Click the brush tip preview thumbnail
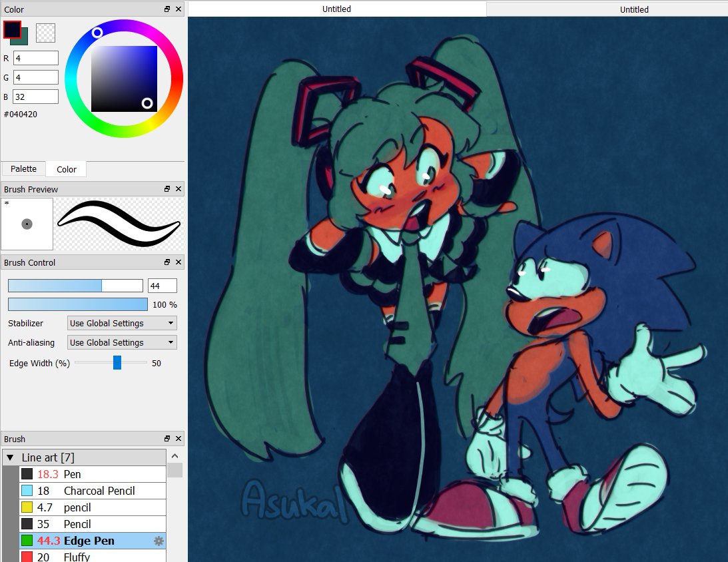728x562 pixels. pos(27,224)
